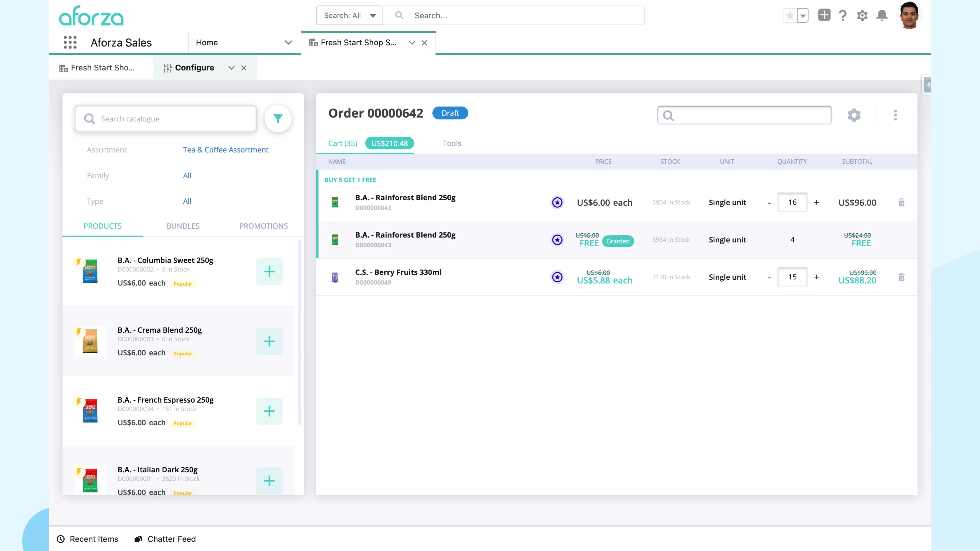The height and width of the screenshot is (551, 980).
Task: Open the Favorites star icon
Action: tap(790, 16)
